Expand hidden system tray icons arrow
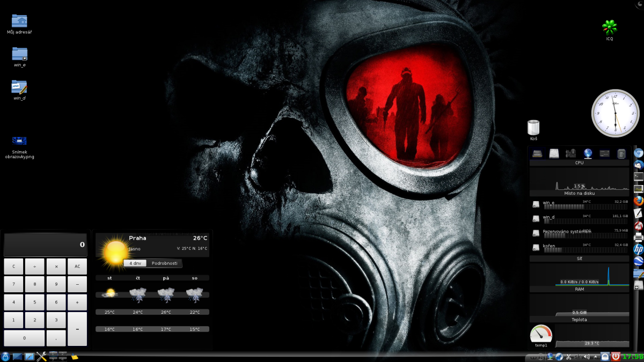This screenshot has width=644, height=362. (x=596, y=357)
